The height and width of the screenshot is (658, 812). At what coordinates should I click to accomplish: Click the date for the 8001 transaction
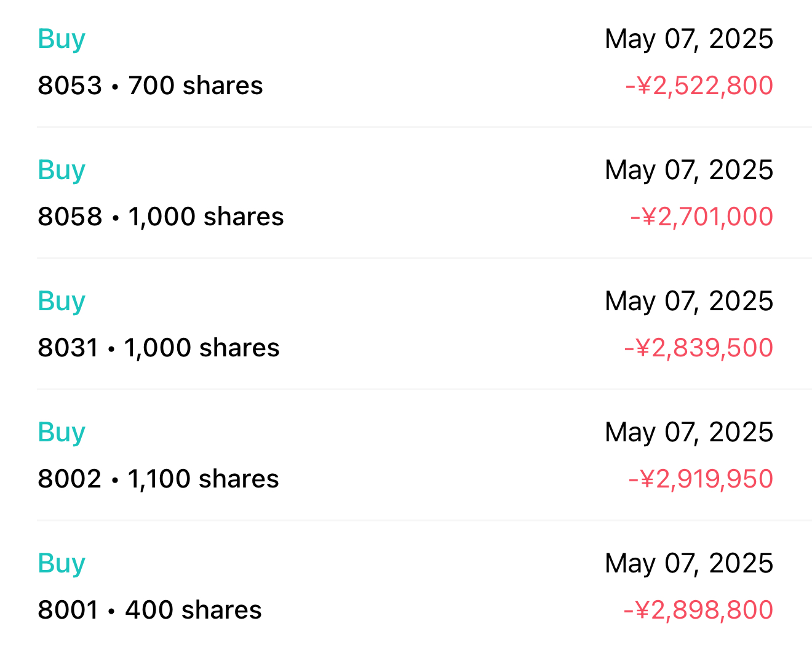click(689, 563)
